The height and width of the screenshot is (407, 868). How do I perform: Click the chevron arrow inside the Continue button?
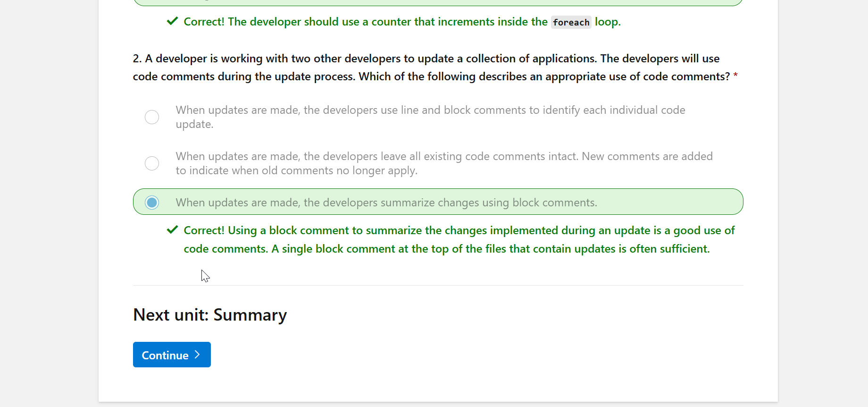coord(197,354)
